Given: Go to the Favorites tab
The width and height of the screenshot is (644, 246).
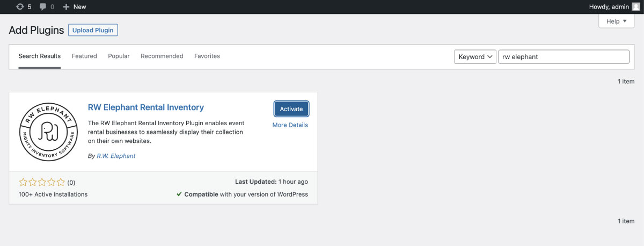Looking at the screenshot, I should (207, 56).
